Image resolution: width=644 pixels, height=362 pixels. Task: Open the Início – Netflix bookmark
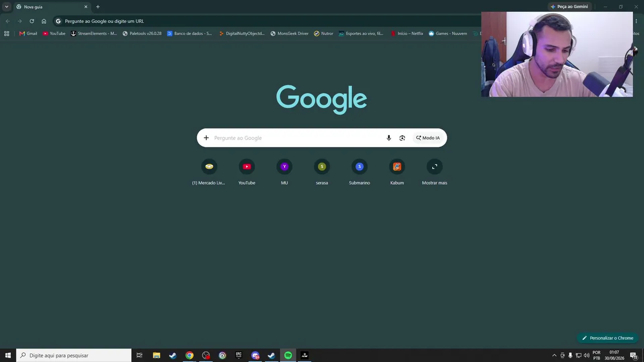pos(407,34)
